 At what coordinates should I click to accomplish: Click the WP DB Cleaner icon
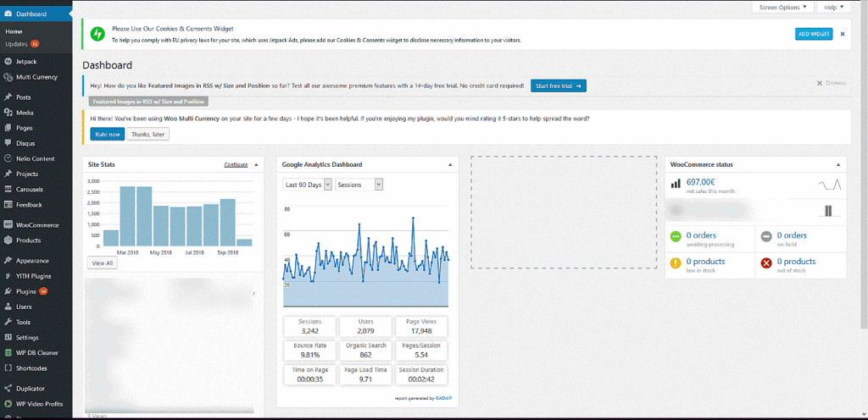point(8,352)
